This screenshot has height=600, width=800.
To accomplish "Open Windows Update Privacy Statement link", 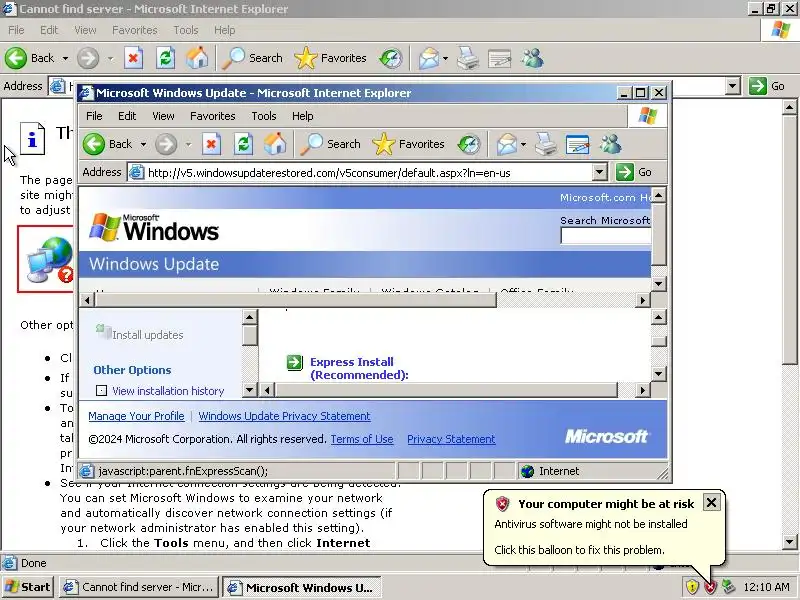I will pyautogui.click(x=284, y=416).
